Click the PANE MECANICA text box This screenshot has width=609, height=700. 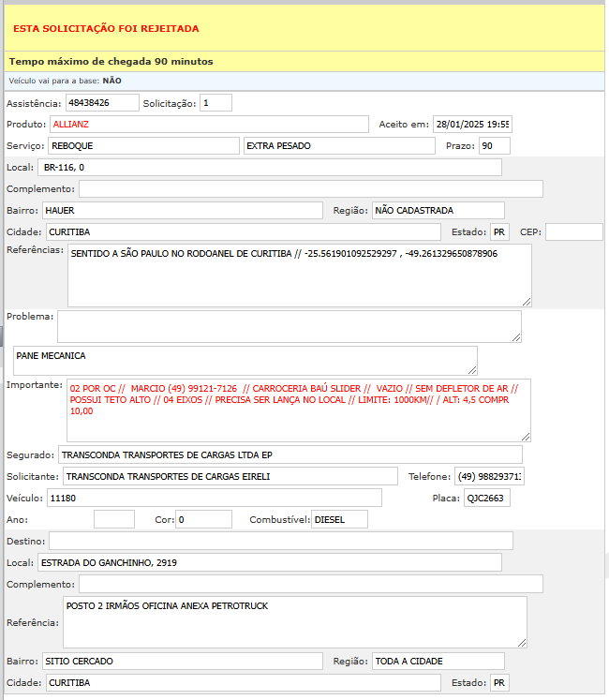point(245,361)
